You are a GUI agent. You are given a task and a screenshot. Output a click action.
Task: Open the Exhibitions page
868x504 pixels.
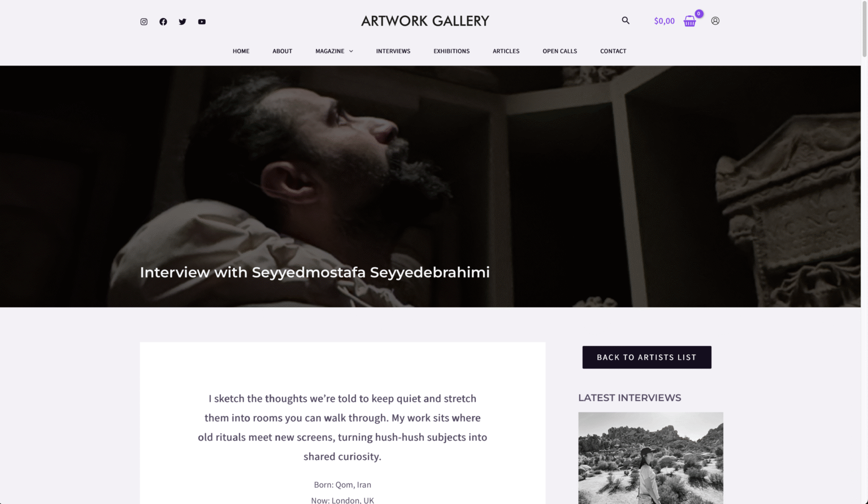pyautogui.click(x=452, y=51)
